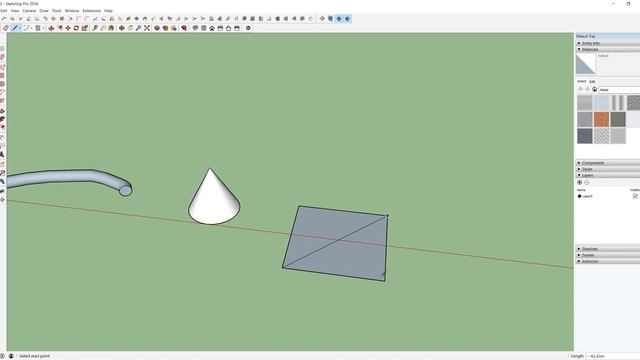Go back in the materials browser

580,89
